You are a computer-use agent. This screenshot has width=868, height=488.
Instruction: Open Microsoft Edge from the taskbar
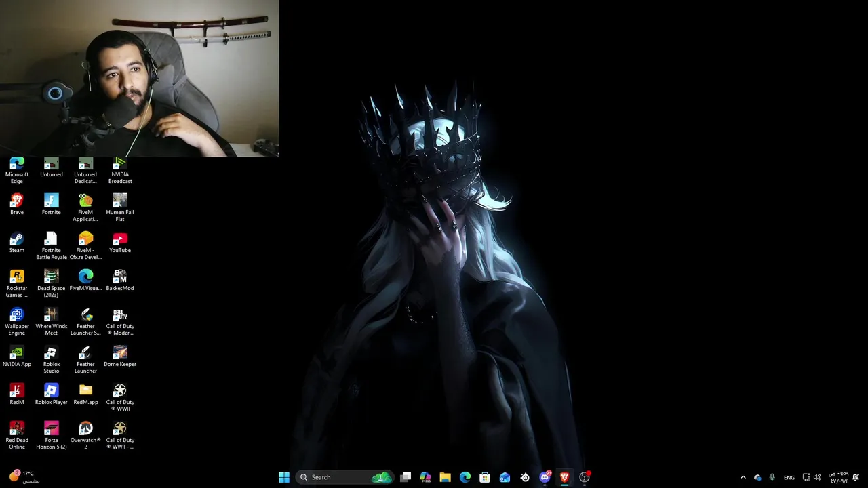[465, 477]
